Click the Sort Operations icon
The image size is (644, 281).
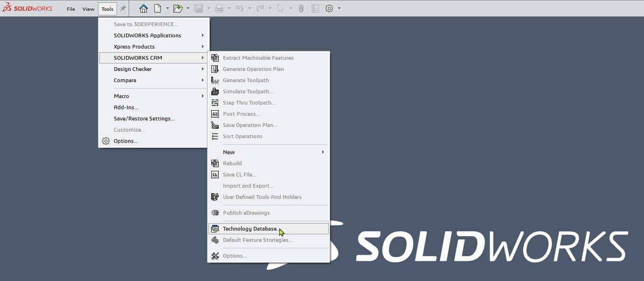click(215, 136)
